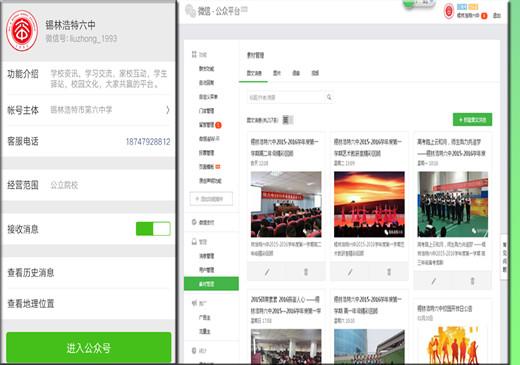The image size is (520, 365).
Task: Click the title/author search input field
Action: click(x=286, y=97)
